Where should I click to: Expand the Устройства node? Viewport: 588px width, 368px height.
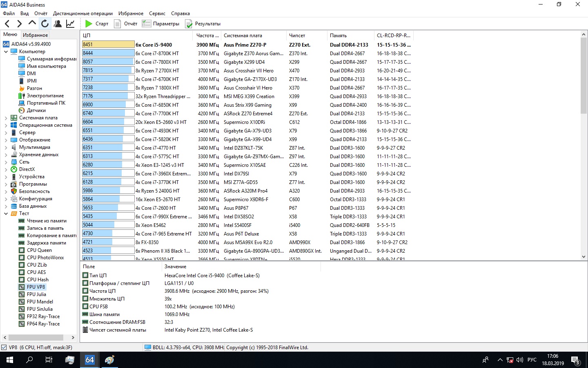pos(6,177)
